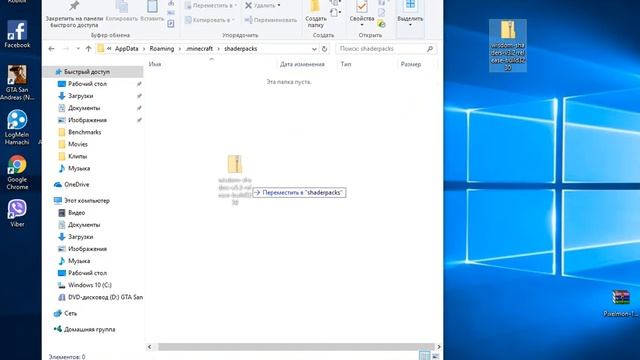
Task: Click the pin icon next to Загрузки
Action: click(139, 96)
